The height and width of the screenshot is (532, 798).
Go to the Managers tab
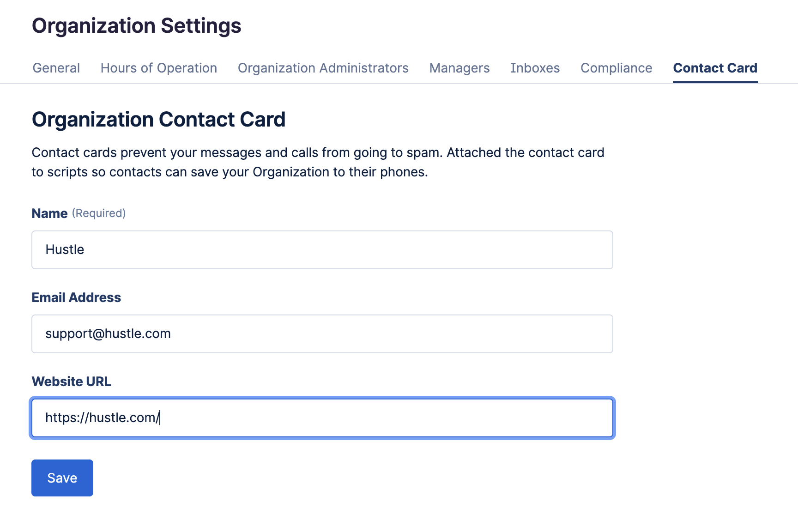(459, 68)
